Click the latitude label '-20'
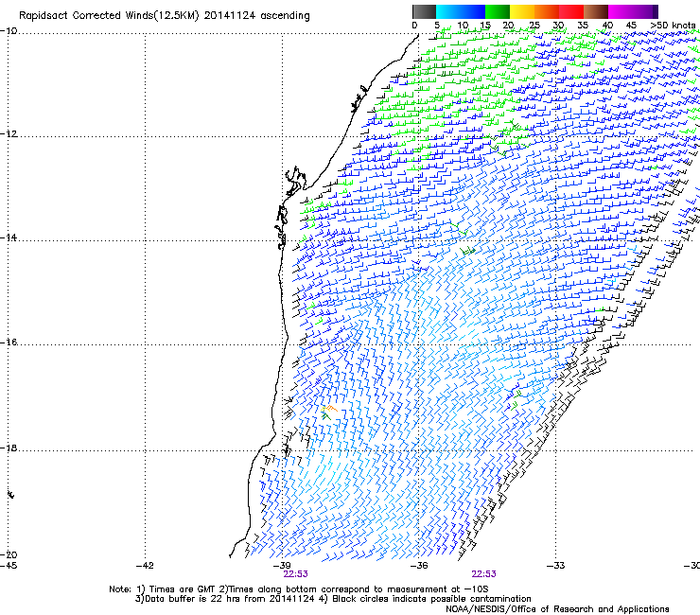This screenshot has width=700, height=615. point(9,554)
